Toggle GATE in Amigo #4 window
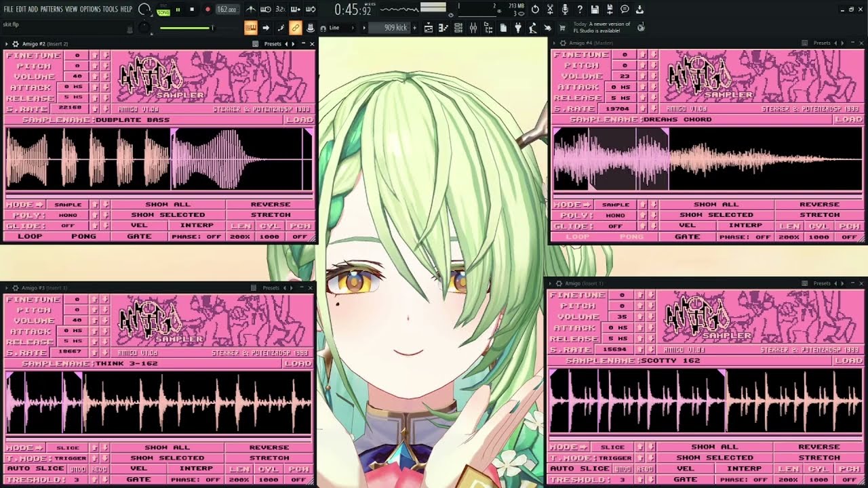 (x=688, y=237)
